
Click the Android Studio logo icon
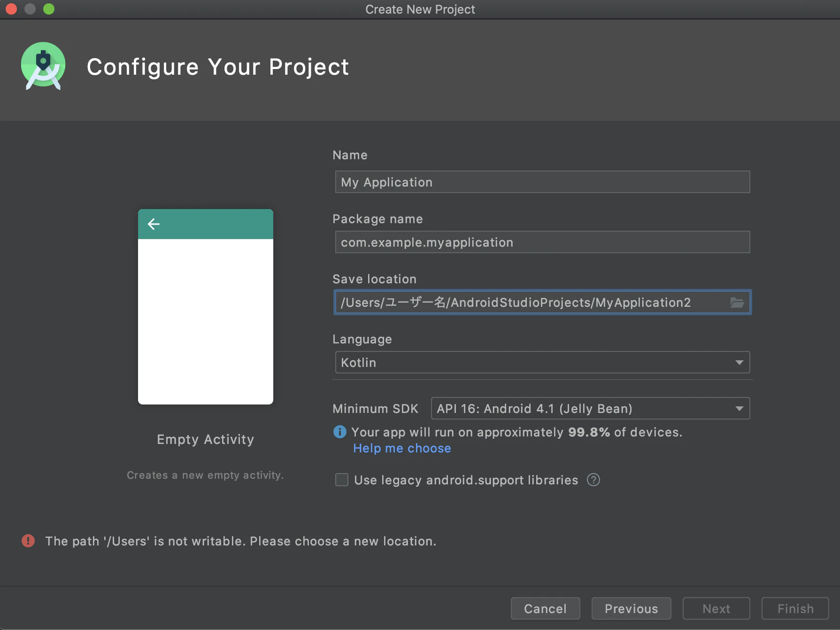[x=43, y=66]
